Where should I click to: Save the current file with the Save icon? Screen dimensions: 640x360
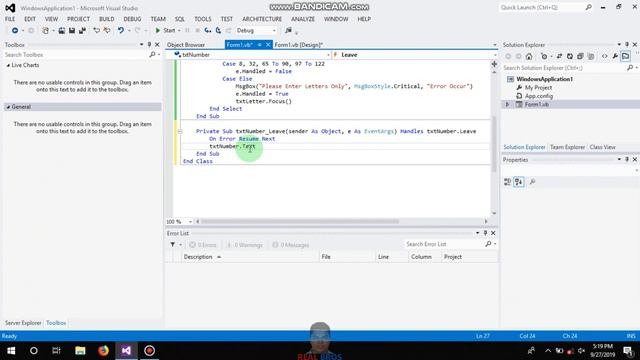point(72,31)
